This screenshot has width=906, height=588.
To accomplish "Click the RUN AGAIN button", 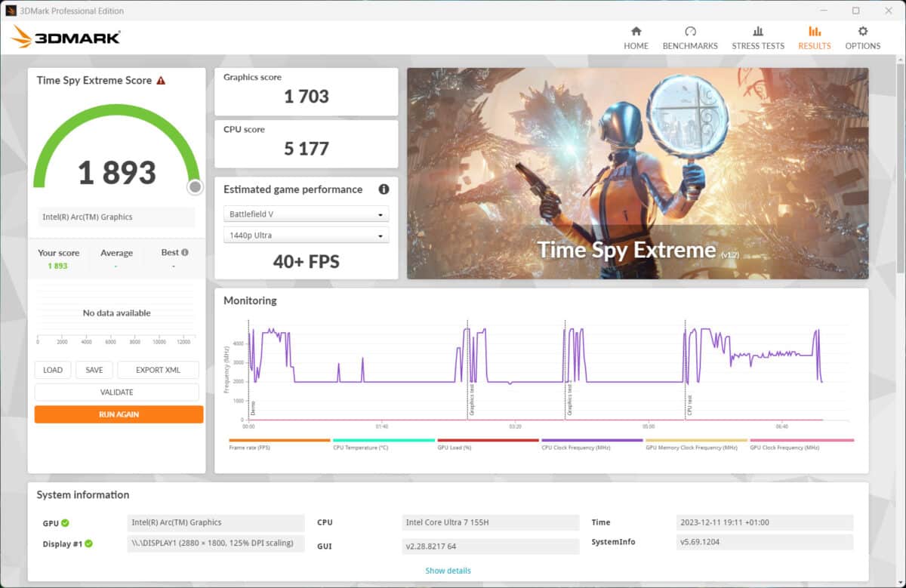I will click(x=119, y=414).
